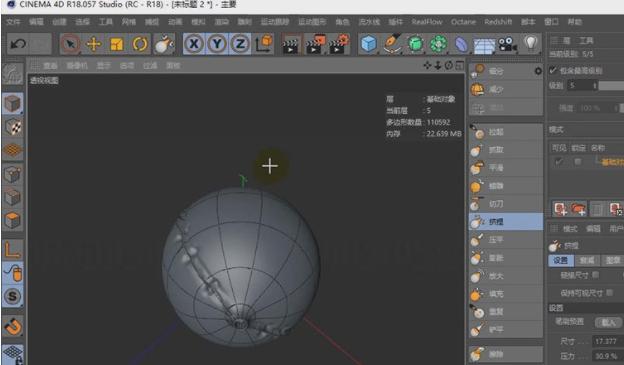This screenshot has height=365, width=624.
Task: Open the purple Deformer menu
Action: pos(461,43)
